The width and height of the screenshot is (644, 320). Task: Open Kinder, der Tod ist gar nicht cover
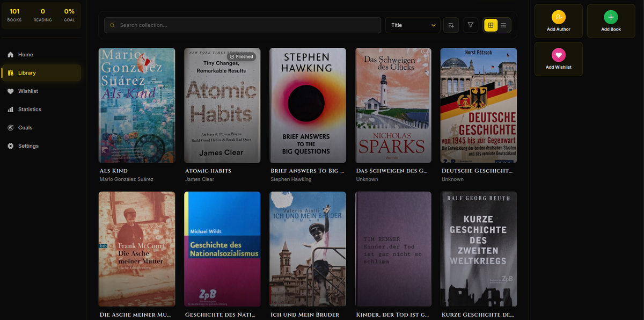coord(393,249)
